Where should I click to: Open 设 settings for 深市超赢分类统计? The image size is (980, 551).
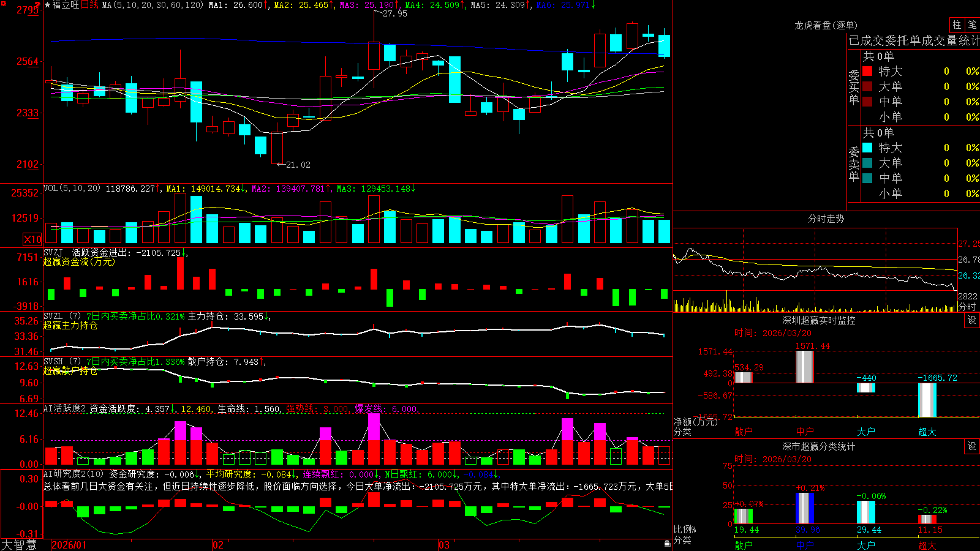point(972,446)
